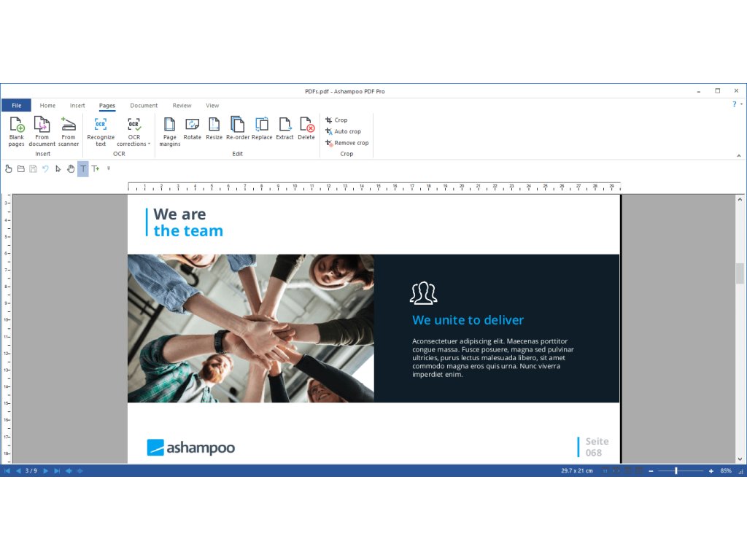Go to last page
This screenshot has height=560, width=747.
tap(57, 470)
